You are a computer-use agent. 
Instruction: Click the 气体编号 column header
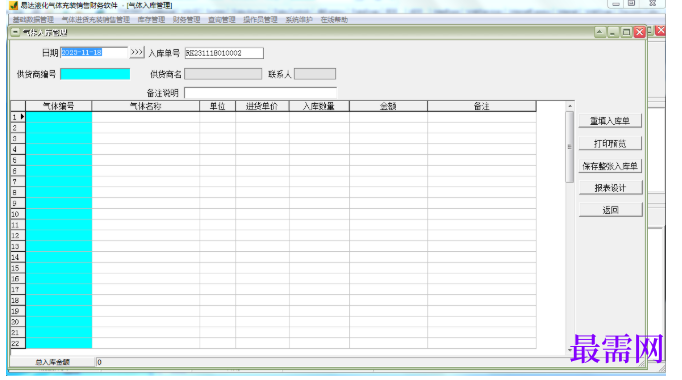coord(59,106)
